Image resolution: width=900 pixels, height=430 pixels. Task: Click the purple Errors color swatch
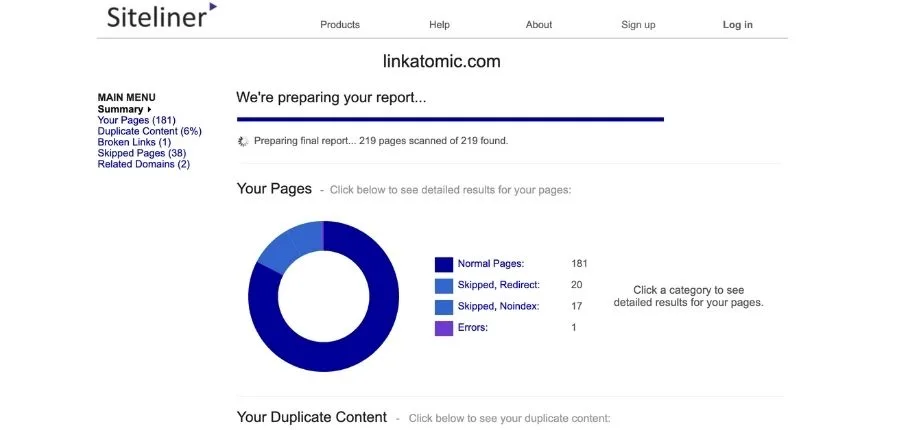pyautogui.click(x=444, y=328)
